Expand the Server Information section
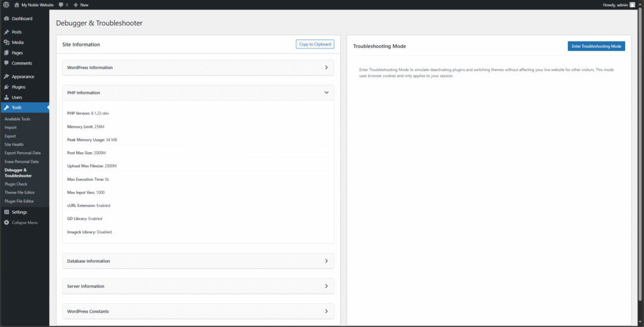The width and height of the screenshot is (644, 327). pyautogui.click(x=326, y=286)
